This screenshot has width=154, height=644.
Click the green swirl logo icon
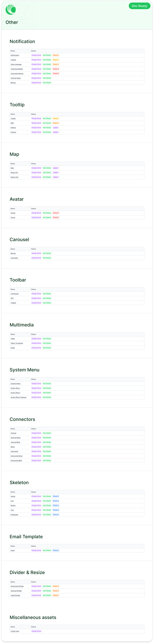tap(11, 10)
